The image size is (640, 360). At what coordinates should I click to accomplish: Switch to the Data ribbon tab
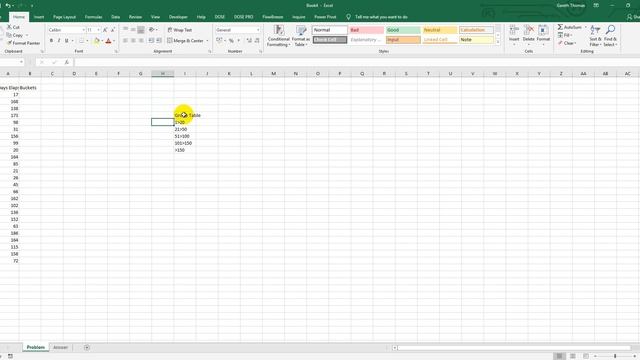coord(116,17)
